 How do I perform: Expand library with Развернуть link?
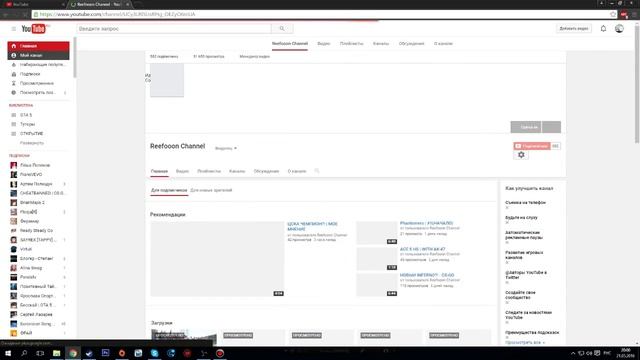click(32, 143)
